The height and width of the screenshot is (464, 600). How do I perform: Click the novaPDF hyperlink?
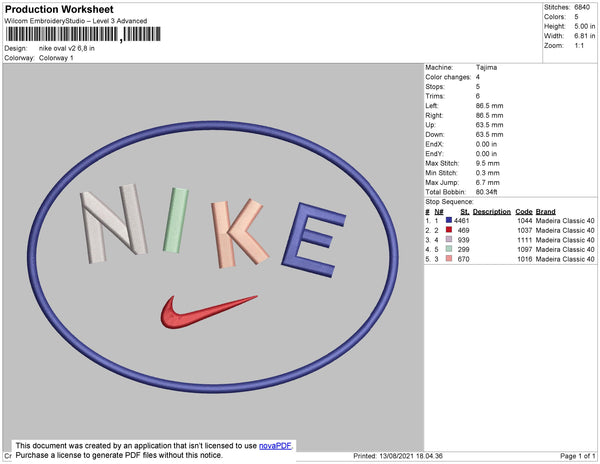pyautogui.click(x=275, y=446)
